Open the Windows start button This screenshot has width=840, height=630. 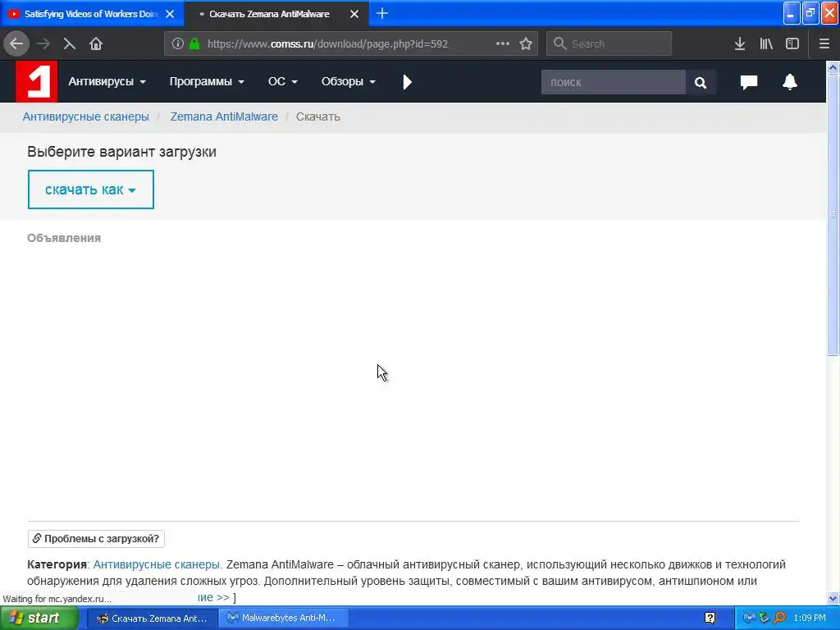point(39,619)
